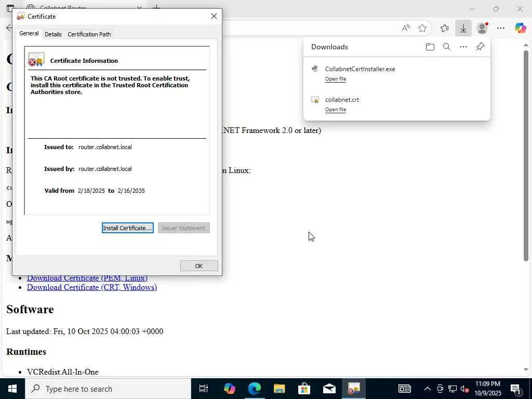Pin the Downloads panel
Screen dimensions: 532x399
click(480, 47)
